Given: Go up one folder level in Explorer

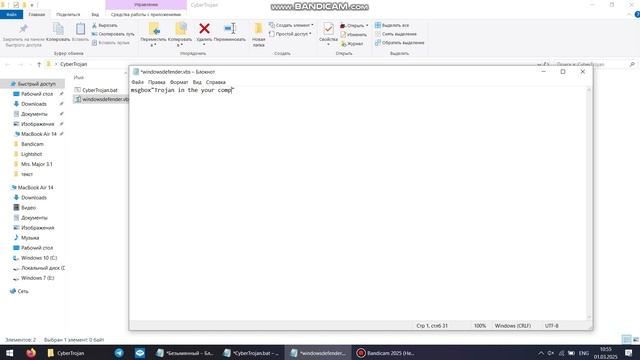Looking at the screenshot, I should pos(39,64).
